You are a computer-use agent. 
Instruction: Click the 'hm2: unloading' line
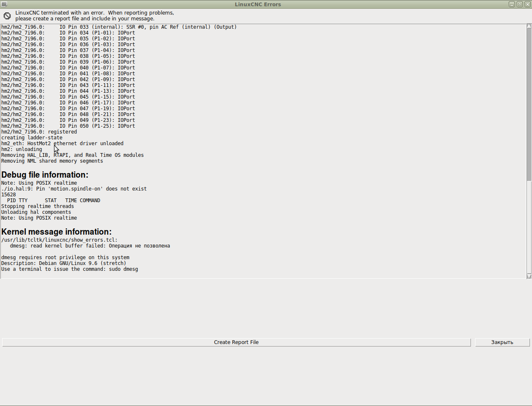pos(22,149)
